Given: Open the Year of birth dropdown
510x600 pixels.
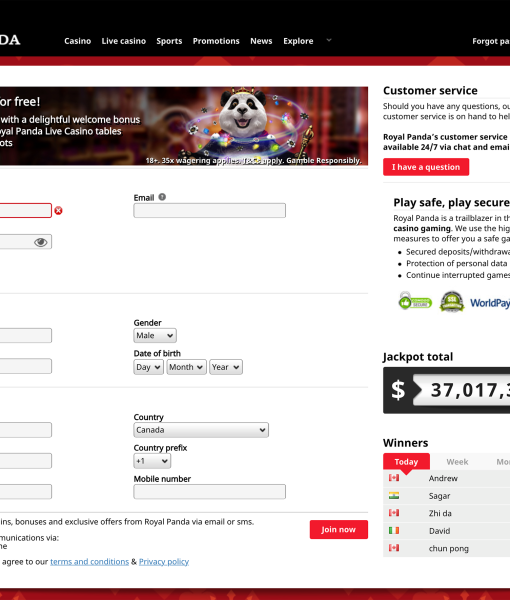Looking at the screenshot, I should 226,367.
